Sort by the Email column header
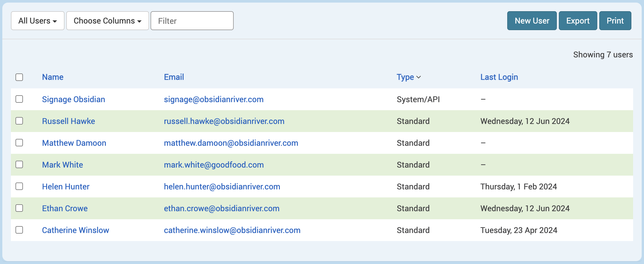 pyautogui.click(x=174, y=77)
